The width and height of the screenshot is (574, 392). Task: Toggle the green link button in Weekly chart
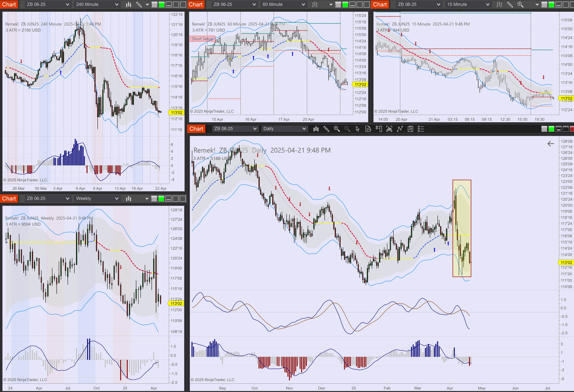161,199
